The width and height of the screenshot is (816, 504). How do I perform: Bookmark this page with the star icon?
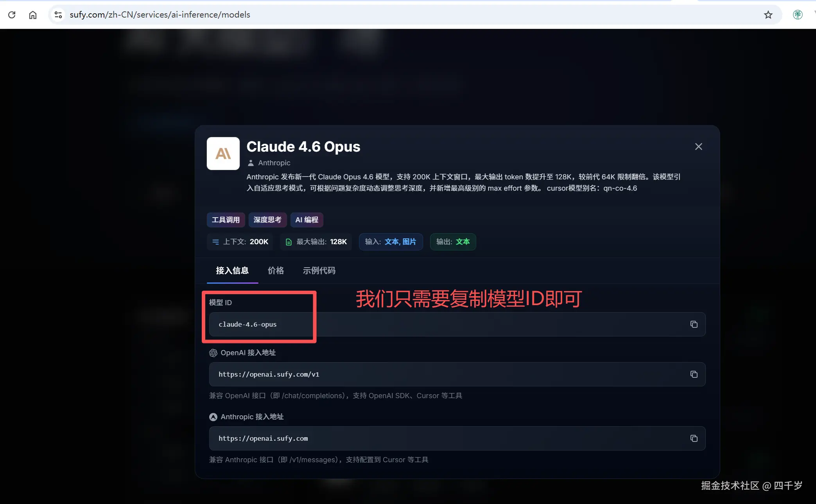(768, 14)
